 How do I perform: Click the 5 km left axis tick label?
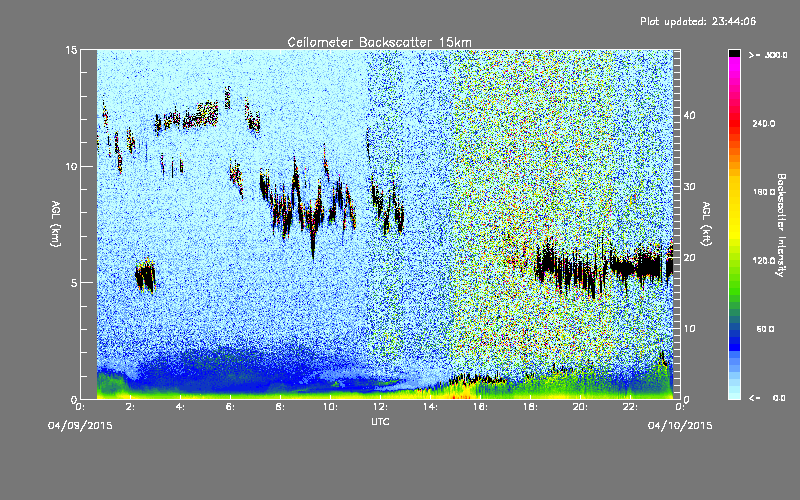pos(74,283)
